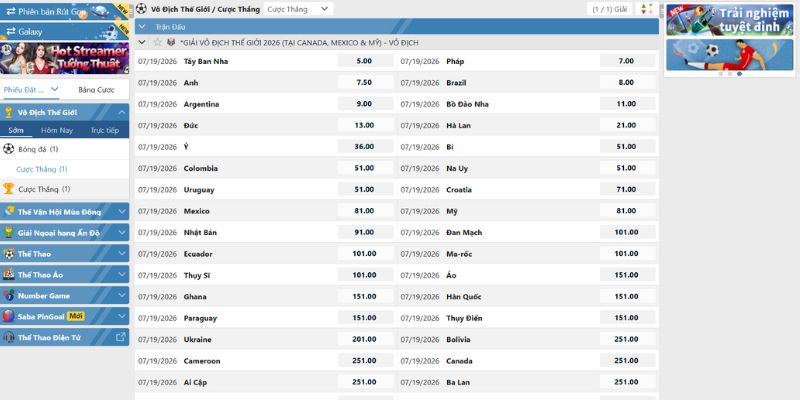Collapse the Trận Đấu header chevron
This screenshot has width=800, height=400.
(x=142, y=27)
